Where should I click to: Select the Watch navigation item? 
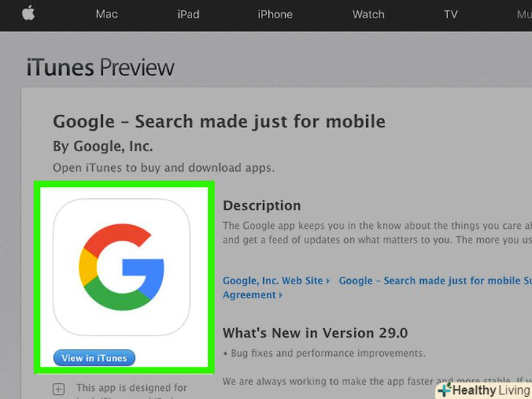[368, 15]
